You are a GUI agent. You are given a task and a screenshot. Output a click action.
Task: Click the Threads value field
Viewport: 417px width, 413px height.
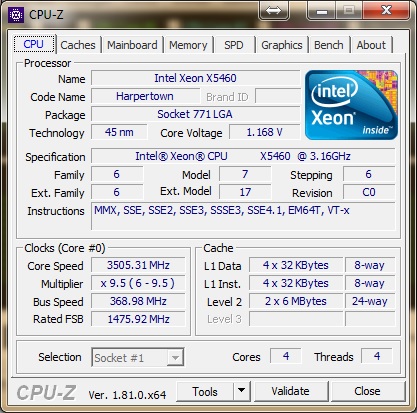pyautogui.click(x=377, y=356)
